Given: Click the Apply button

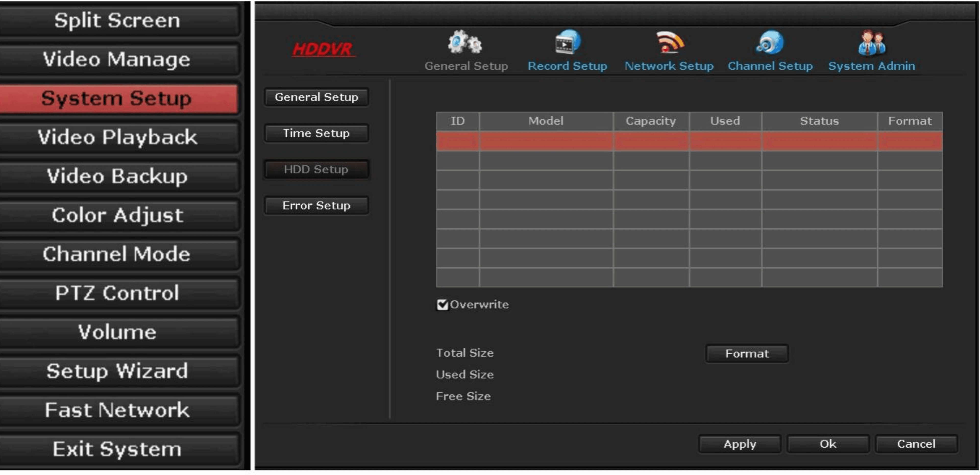Looking at the screenshot, I should [x=740, y=444].
